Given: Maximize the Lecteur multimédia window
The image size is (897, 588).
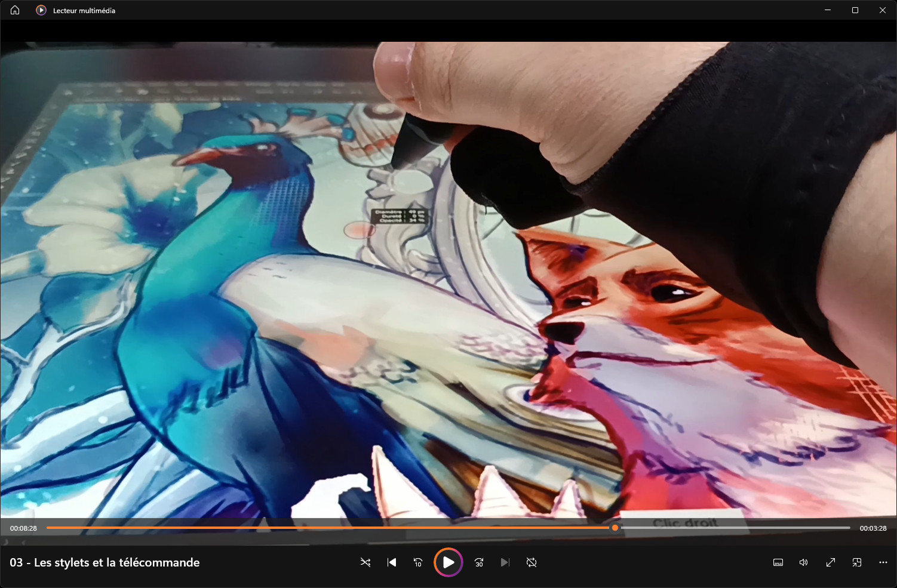Looking at the screenshot, I should 855,10.
